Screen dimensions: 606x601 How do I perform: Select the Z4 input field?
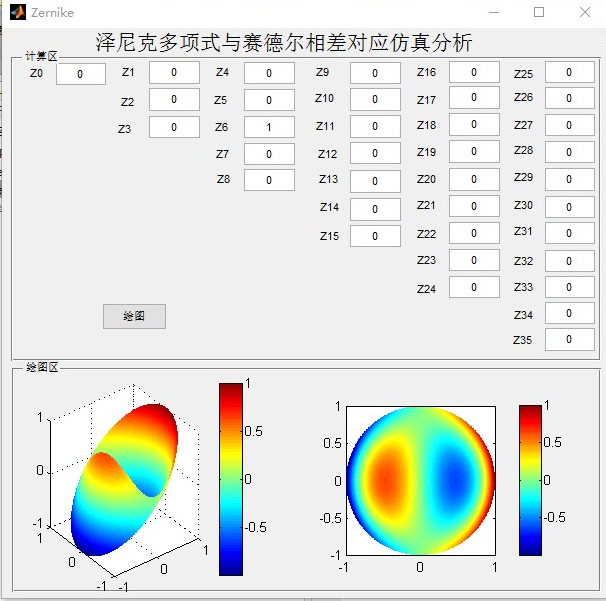pos(269,73)
